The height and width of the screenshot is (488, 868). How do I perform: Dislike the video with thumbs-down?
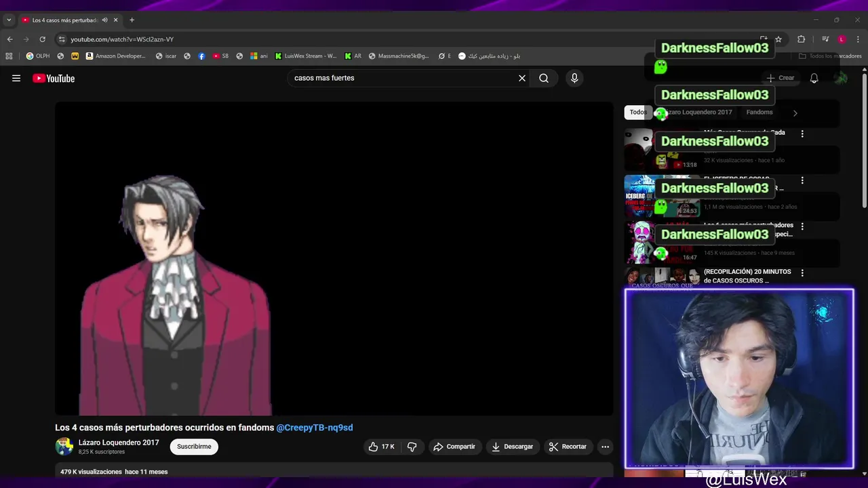click(x=412, y=447)
